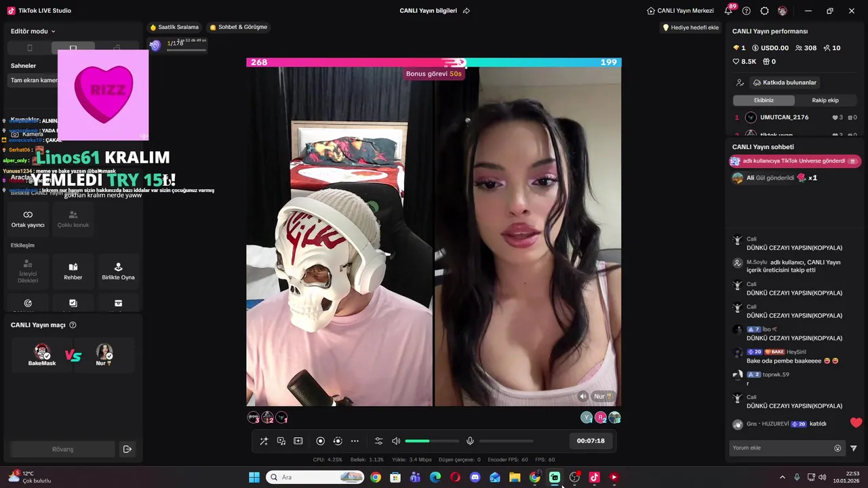Adjust the green speaker volume slider

[432, 441]
